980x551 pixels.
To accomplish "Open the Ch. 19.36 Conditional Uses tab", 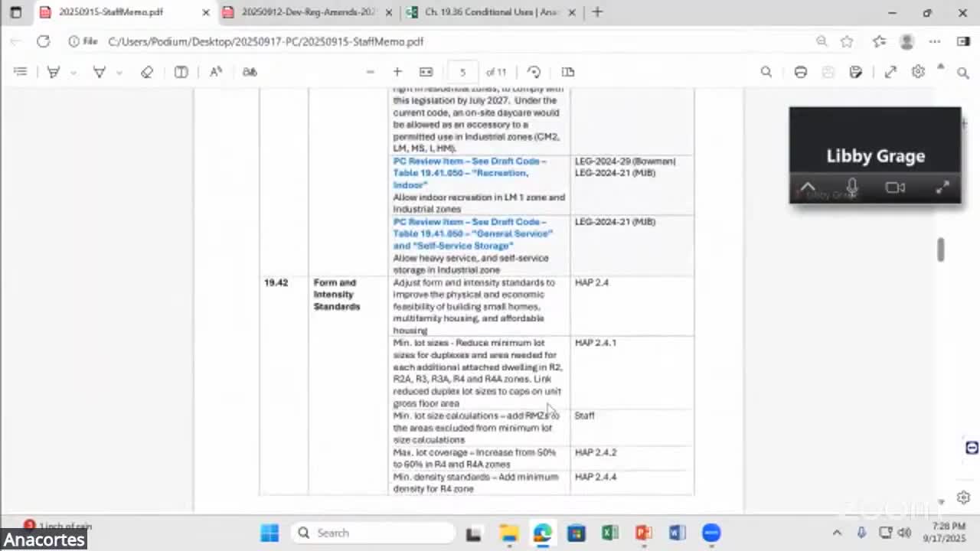I will 493,12.
